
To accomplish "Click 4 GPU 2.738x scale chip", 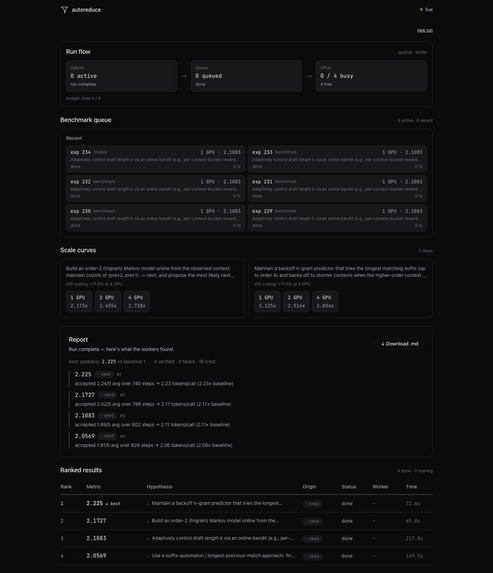I will tap(137, 301).
